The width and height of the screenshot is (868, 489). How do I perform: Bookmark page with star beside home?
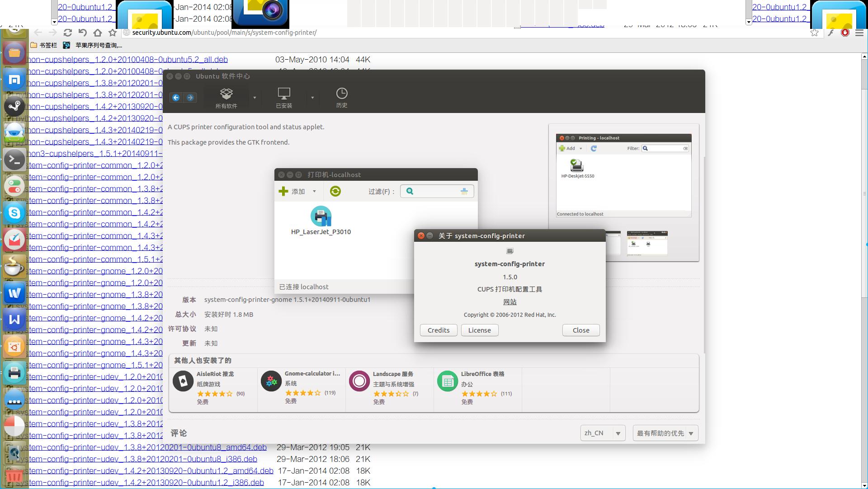click(113, 33)
